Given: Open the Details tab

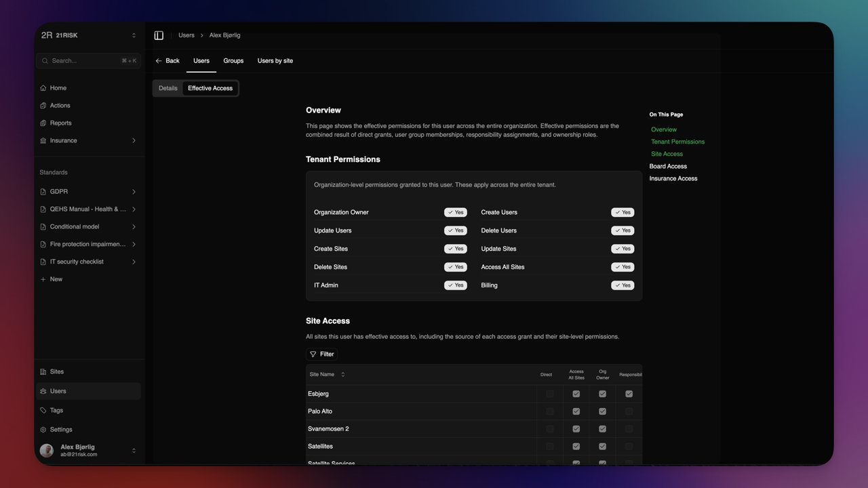Looking at the screenshot, I should pyautogui.click(x=167, y=87).
